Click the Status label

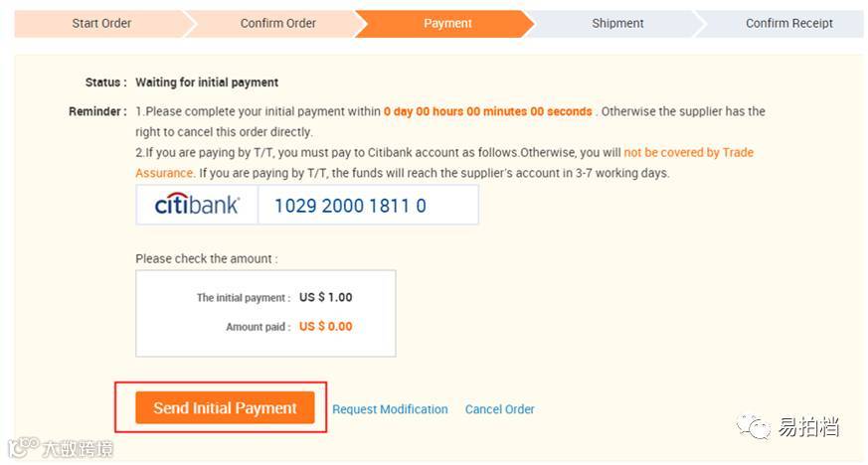click(105, 82)
